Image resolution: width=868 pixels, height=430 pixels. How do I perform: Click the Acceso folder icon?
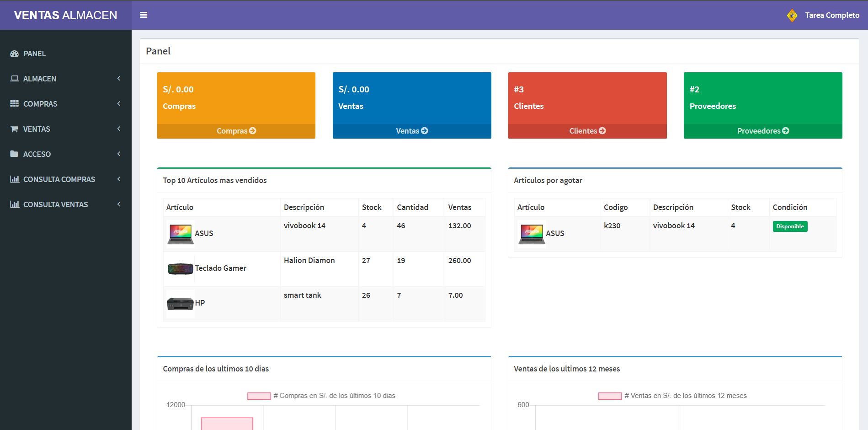tap(14, 154)
